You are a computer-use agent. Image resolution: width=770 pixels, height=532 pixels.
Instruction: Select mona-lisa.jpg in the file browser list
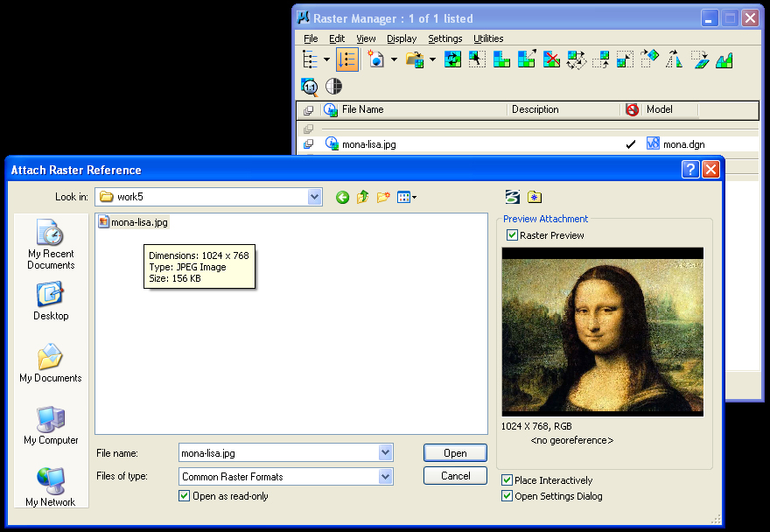click(x=134, y=222)
